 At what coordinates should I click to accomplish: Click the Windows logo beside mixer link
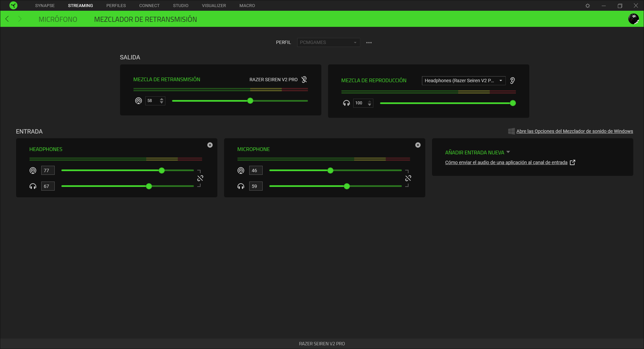point(511,131)
